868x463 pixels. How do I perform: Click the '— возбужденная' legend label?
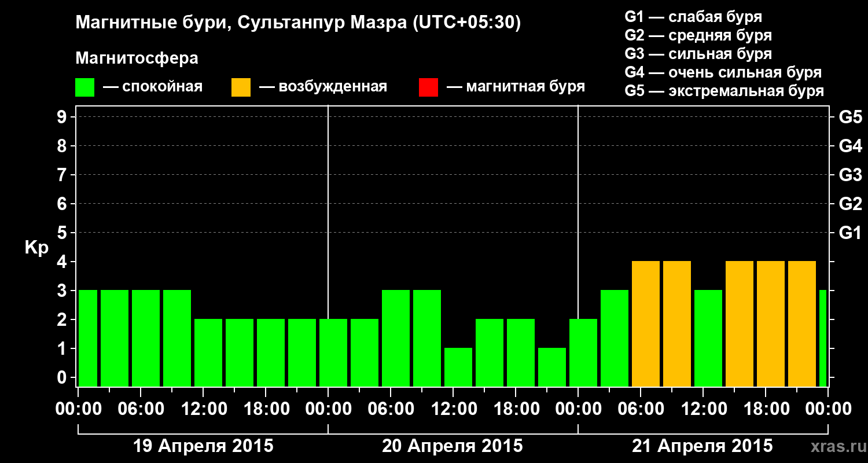click(x=323, y=87)
